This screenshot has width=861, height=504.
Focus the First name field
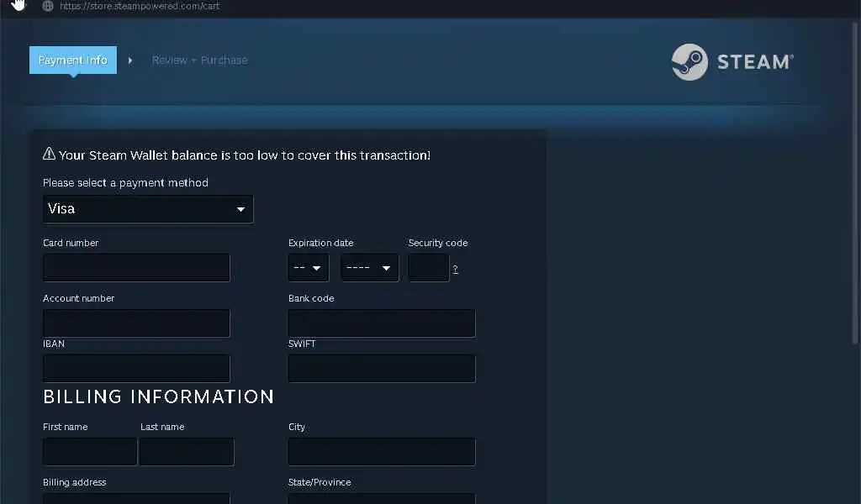pos(89,451)
